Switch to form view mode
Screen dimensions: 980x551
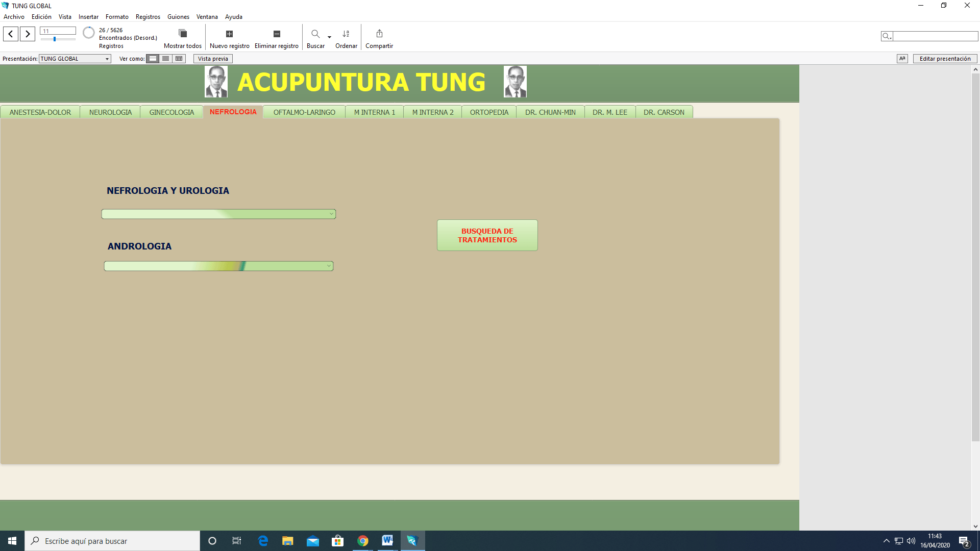point(153,59)
